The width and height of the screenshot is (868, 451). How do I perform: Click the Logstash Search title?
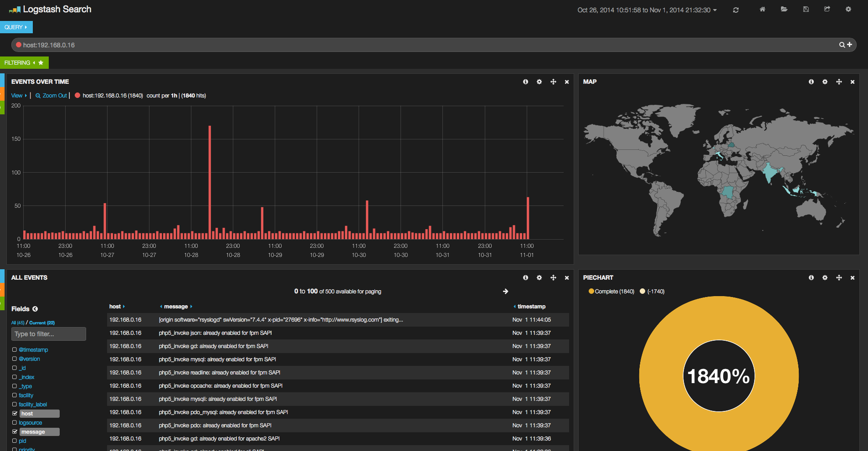[x=57, y=10]
